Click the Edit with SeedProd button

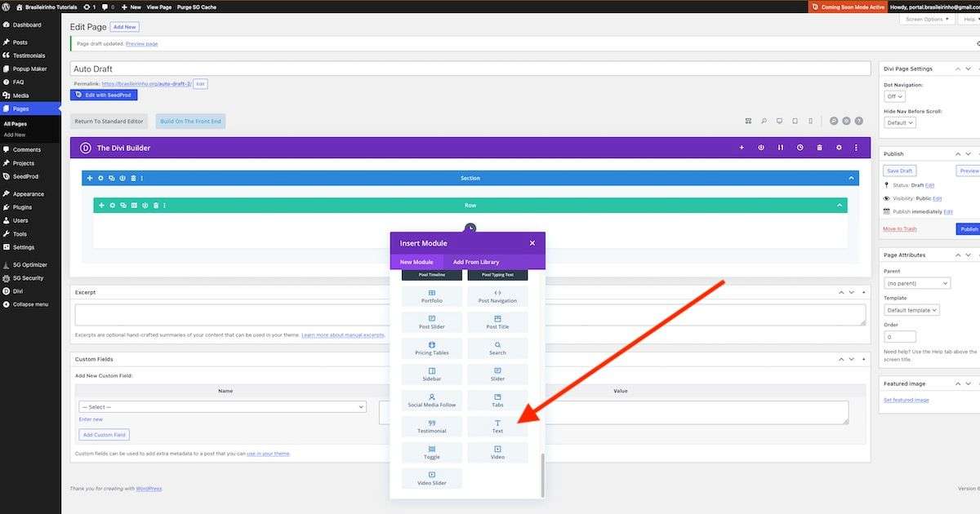coord(104,95)
